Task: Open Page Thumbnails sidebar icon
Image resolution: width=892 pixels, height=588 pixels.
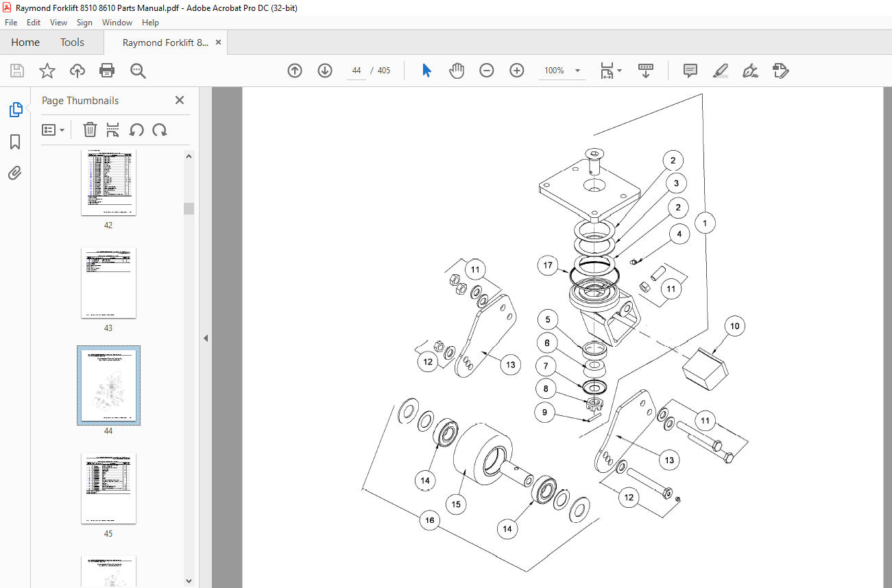Action: tap(15, 110)
